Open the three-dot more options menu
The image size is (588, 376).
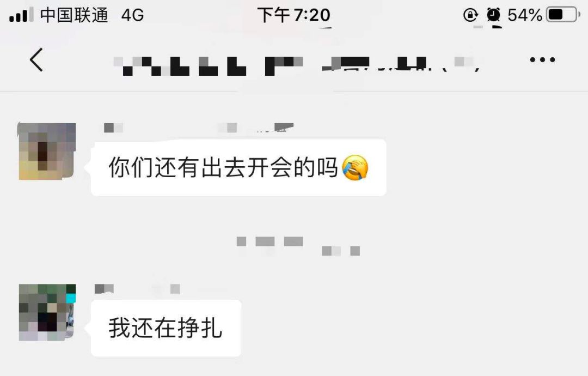tap(542, 59)
